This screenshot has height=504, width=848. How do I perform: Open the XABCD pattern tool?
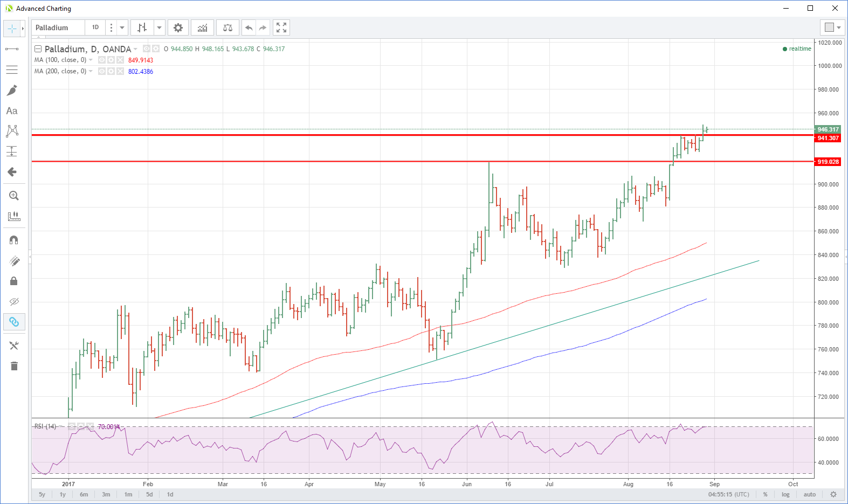(x=12, y=131)
